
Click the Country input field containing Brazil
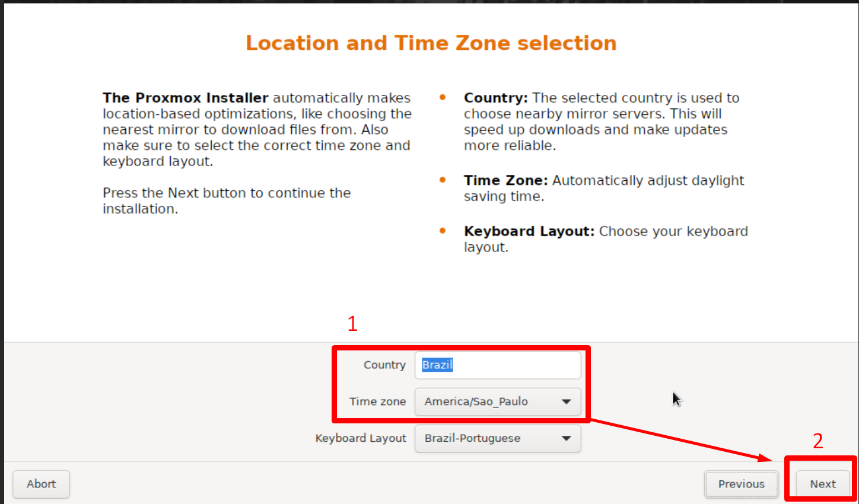pos(498,365)
